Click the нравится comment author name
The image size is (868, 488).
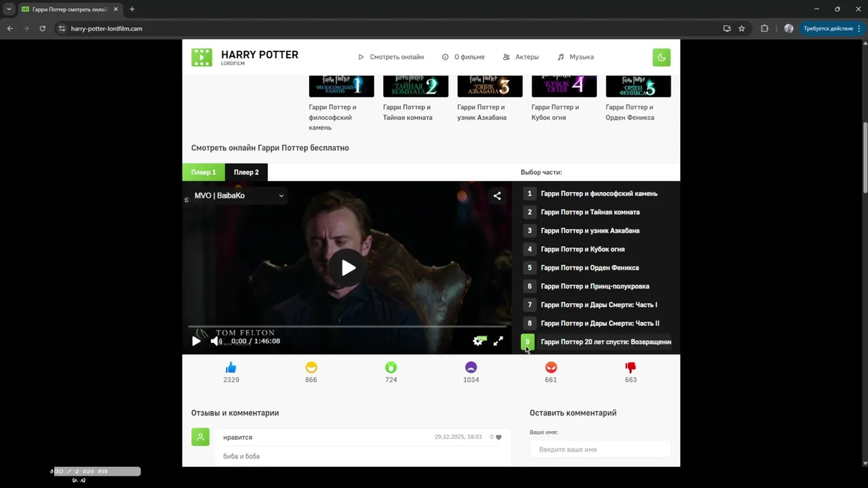(238, 438)
